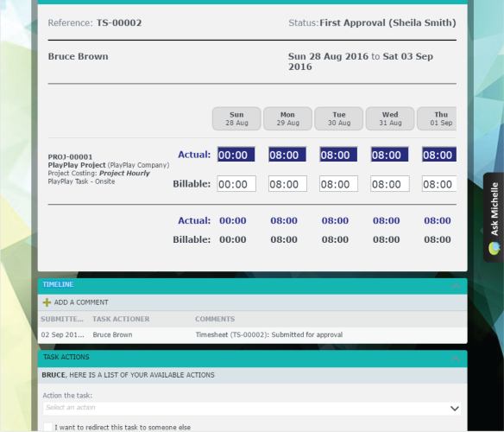Open the Select an action dropdown
This screenshot has height=432, width=504.
[252, 408]
